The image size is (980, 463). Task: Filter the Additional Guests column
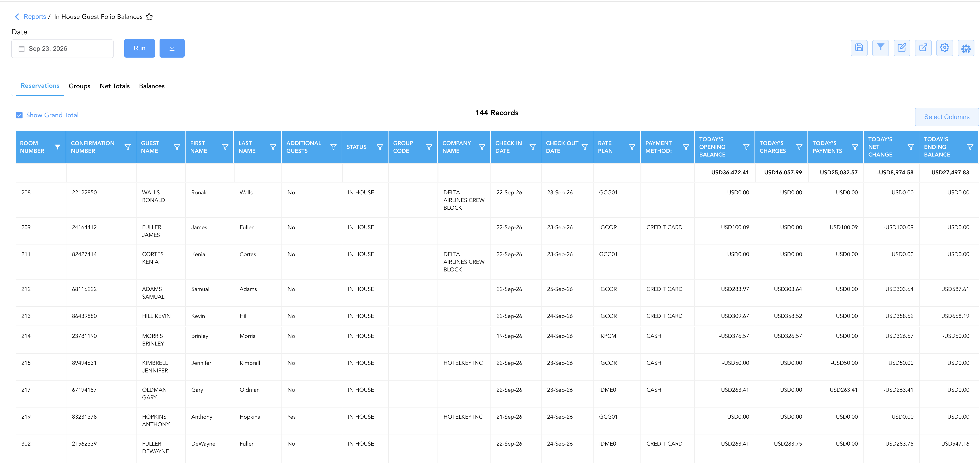click(x=333, y=147)
